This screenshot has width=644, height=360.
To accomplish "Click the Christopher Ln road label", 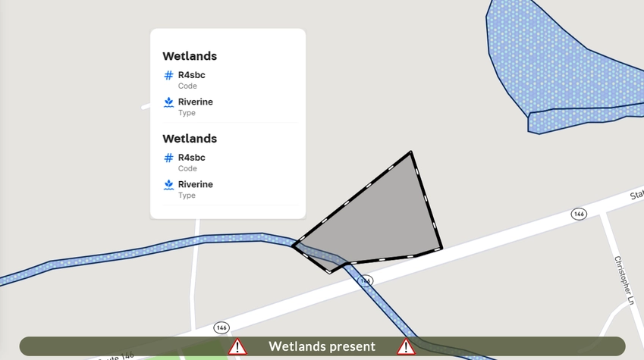I will [624, 280].
